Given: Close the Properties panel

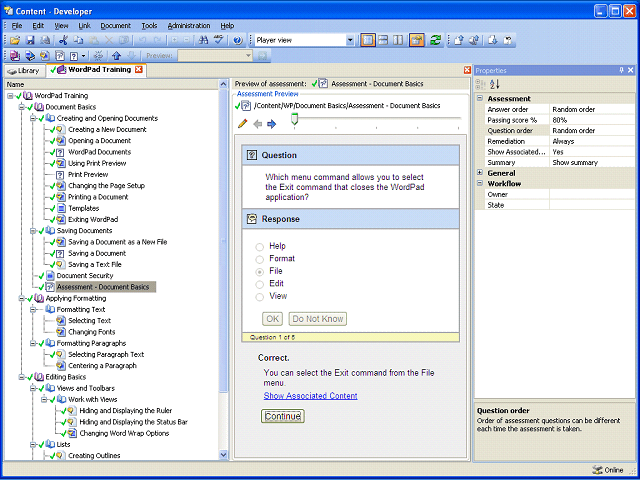Looking at the screenshot, I should tap(631, 70).
